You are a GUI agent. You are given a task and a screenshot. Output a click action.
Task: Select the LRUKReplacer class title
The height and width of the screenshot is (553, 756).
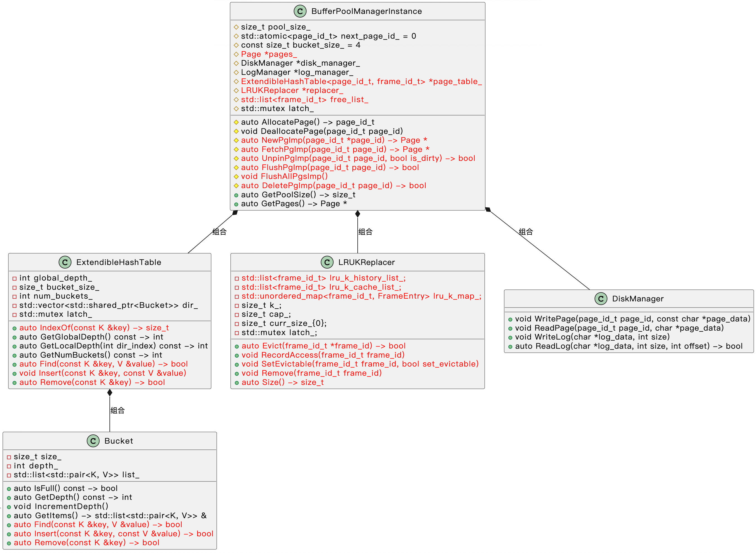click(367, 262)
